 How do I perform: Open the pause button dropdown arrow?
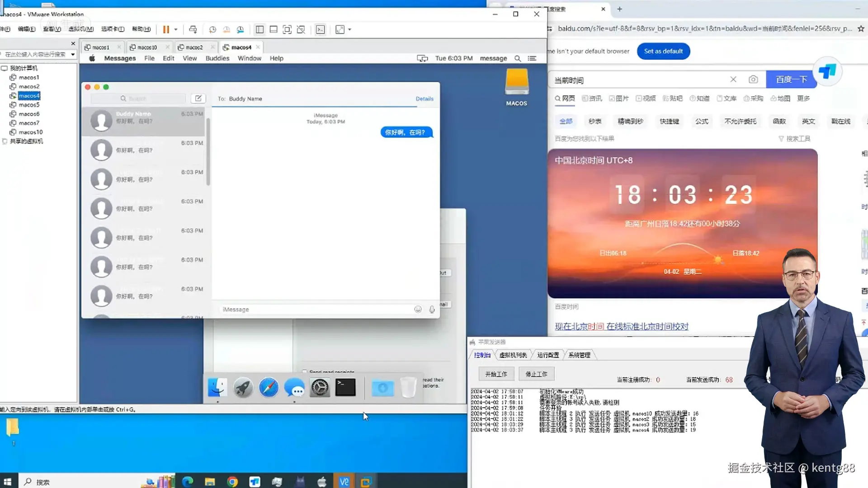pos(176,29)
